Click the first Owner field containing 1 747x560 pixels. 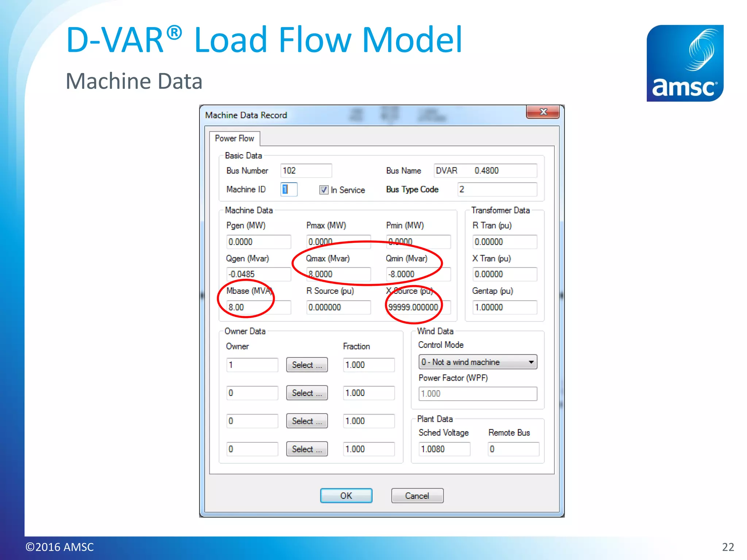pyautogui.click(x=252, y=365)
